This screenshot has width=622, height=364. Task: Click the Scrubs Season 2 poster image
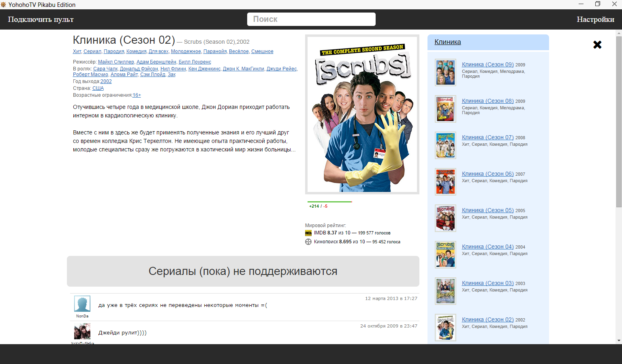click(362, 115)
